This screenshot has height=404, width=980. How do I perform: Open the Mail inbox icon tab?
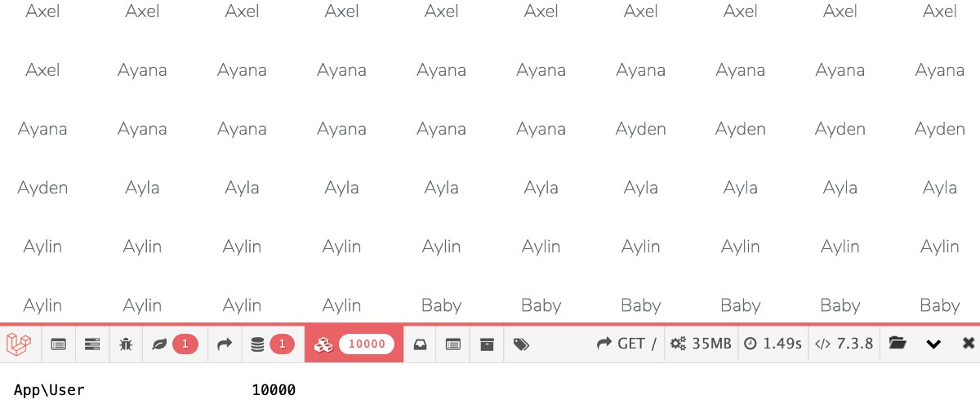pos(420,344)
